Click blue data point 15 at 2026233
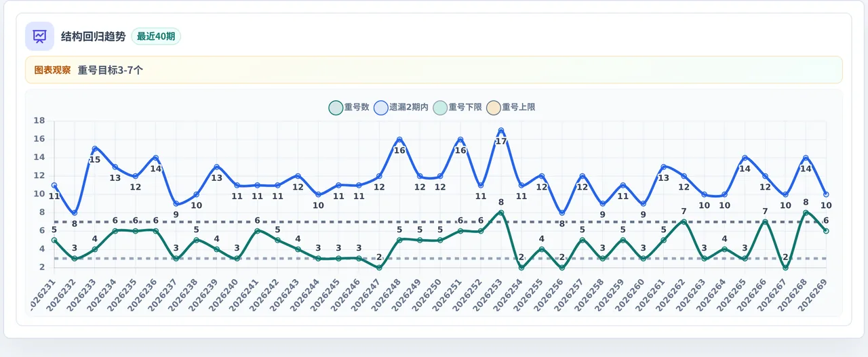This screenshot has width=868, height=357. pos(95,149)
